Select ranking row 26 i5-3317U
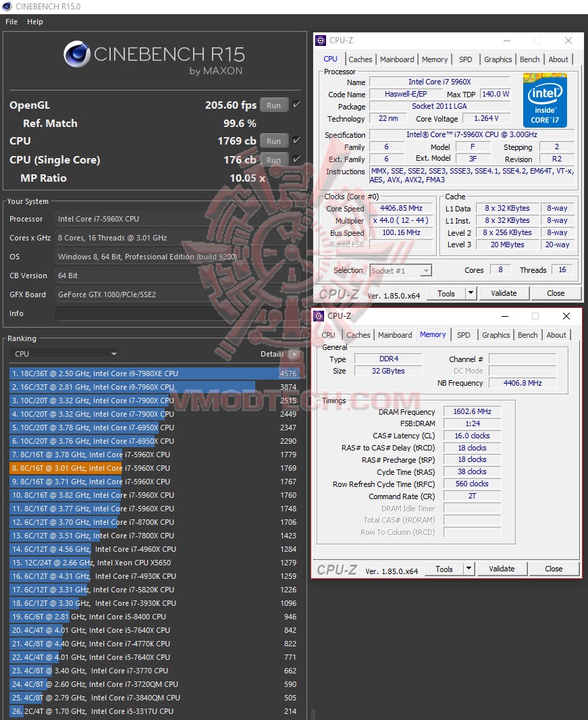The height and width of the screenshot is (720, 588). pyautogui.click(x=155, y=711)
